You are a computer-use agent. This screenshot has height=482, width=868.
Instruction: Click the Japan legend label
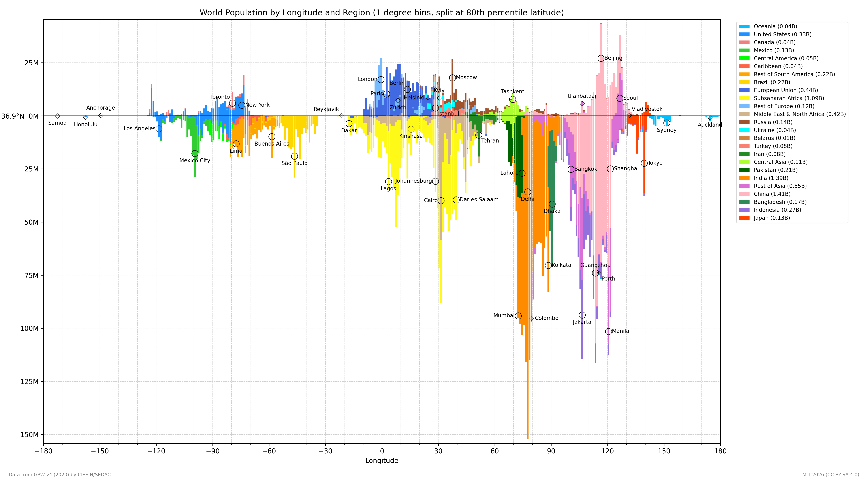[772, 218]
